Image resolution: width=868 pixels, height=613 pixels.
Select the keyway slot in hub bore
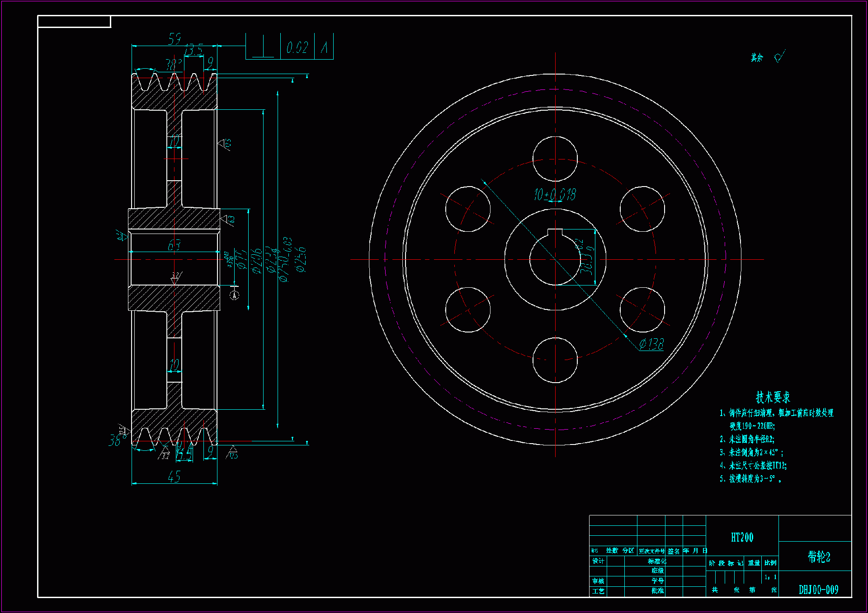[x=555, y=233]
